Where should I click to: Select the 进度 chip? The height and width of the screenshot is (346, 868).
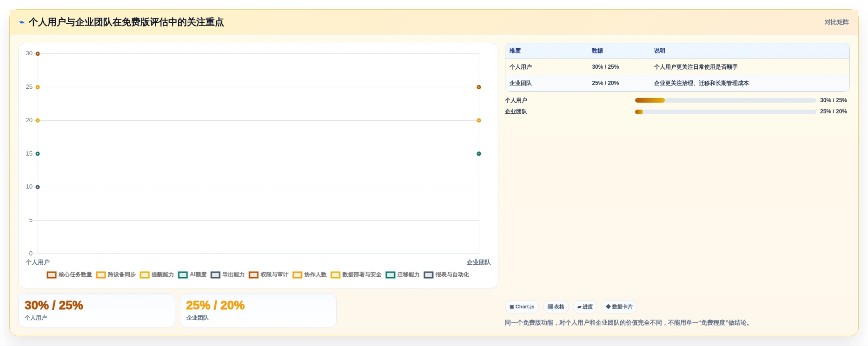click(x=585, y=307)
